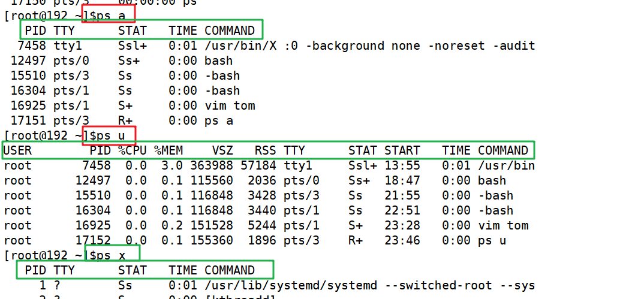Viewport: 644px width, 299px height.
Task: Click the "%MEM" column header
Action: [x=168, y=150]
